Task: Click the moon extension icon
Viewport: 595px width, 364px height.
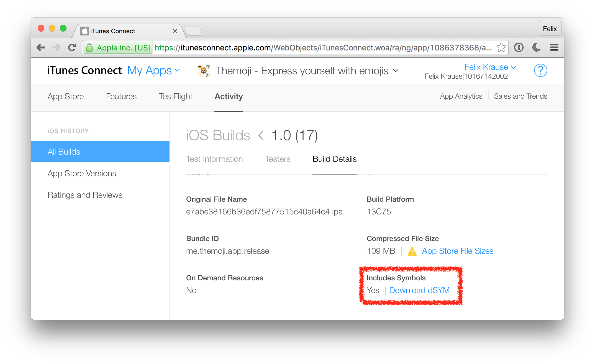Action: (537, 48)
